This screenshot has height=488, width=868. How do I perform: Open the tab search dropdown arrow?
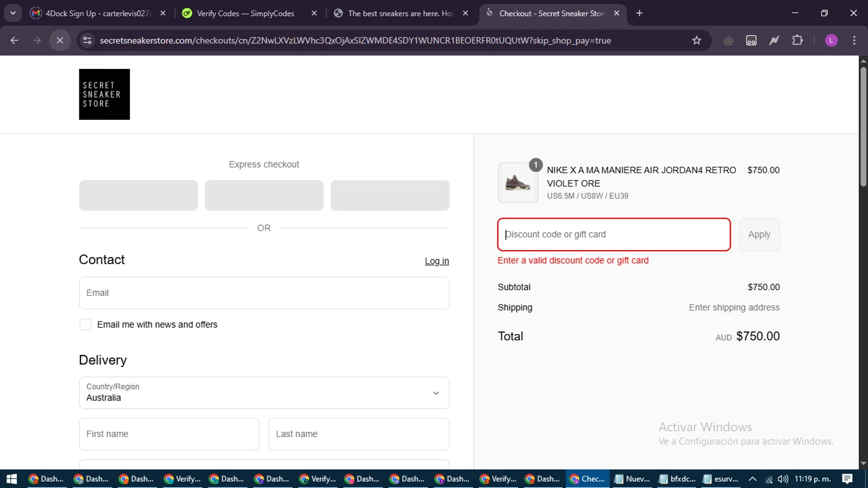click(x=13, y=13)
